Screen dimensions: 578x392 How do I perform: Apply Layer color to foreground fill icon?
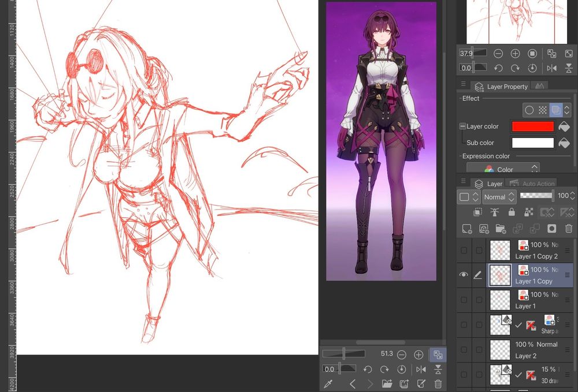click(564, 126)
